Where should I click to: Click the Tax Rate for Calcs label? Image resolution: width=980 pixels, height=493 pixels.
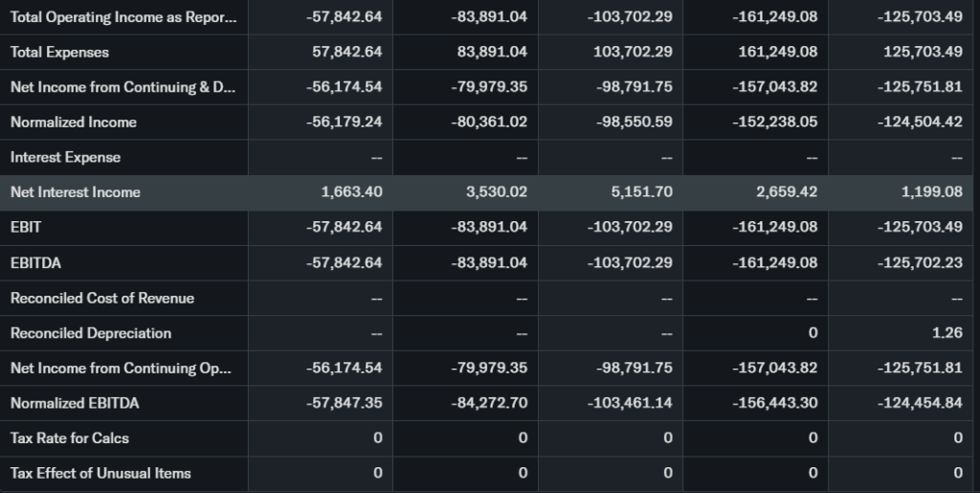(69, 438)
